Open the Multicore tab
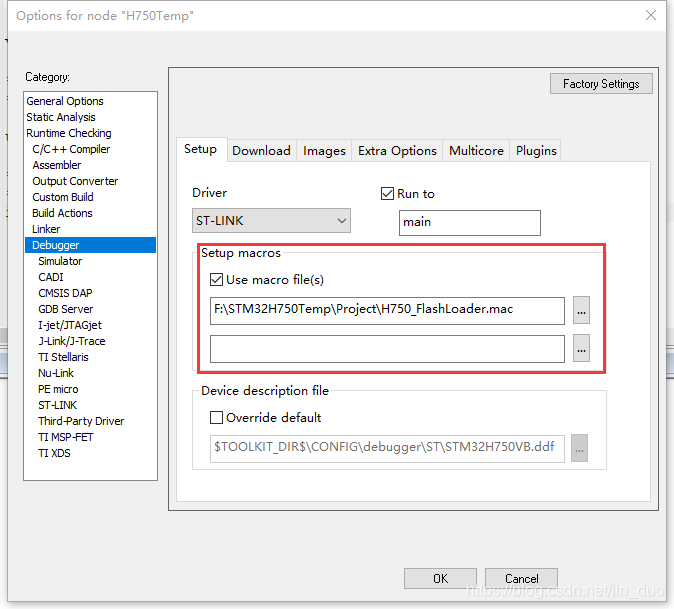The height and width of the screenshot is (609, 674). 476,151
